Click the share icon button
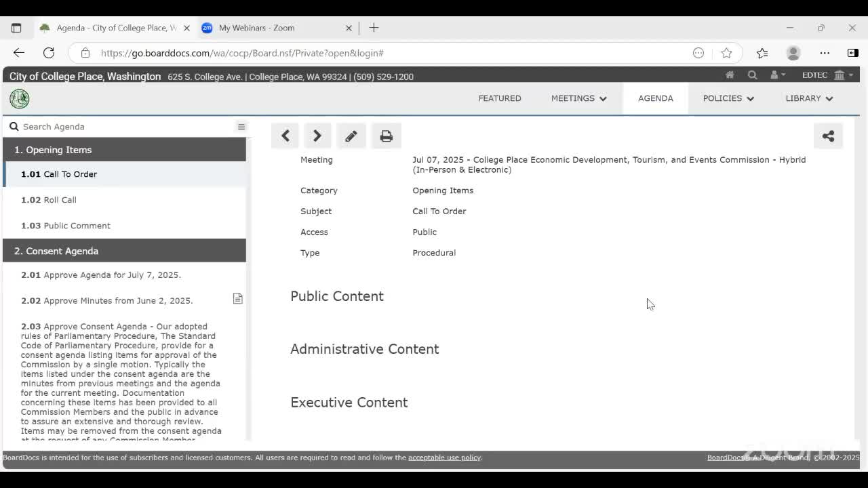This screenshot has height=488, width=868. pyautogui.click(x=828, y=136)
